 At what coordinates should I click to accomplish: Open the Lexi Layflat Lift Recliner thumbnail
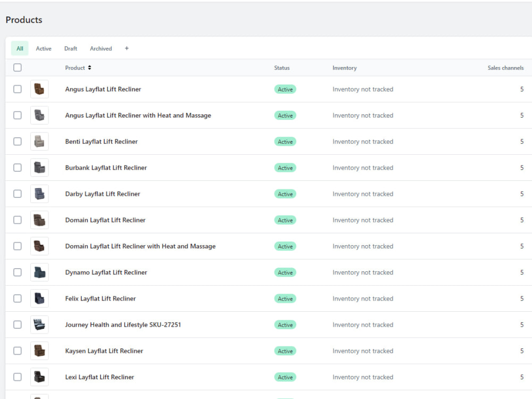[39, 377]
